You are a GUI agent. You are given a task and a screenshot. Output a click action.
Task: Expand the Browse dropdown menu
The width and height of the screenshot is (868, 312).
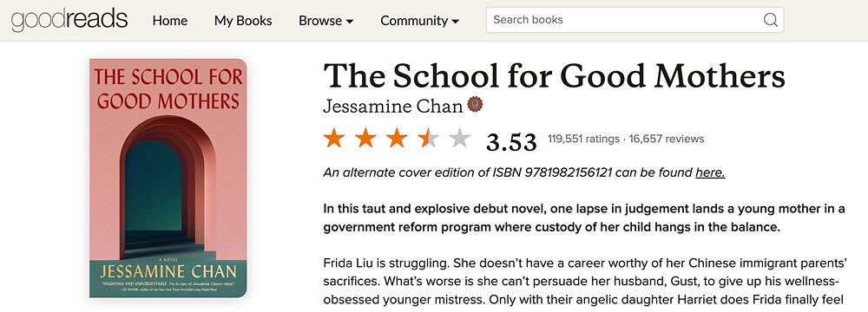coord(326,21)
